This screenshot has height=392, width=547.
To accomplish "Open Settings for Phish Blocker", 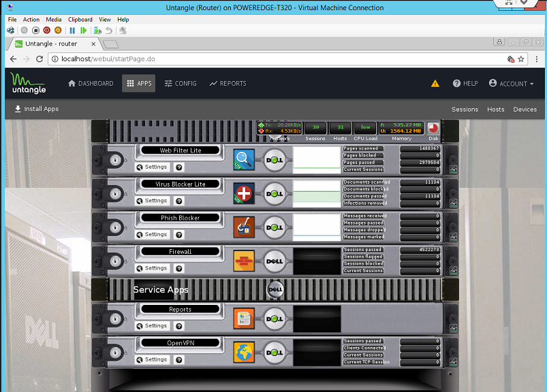I will 151,234.
